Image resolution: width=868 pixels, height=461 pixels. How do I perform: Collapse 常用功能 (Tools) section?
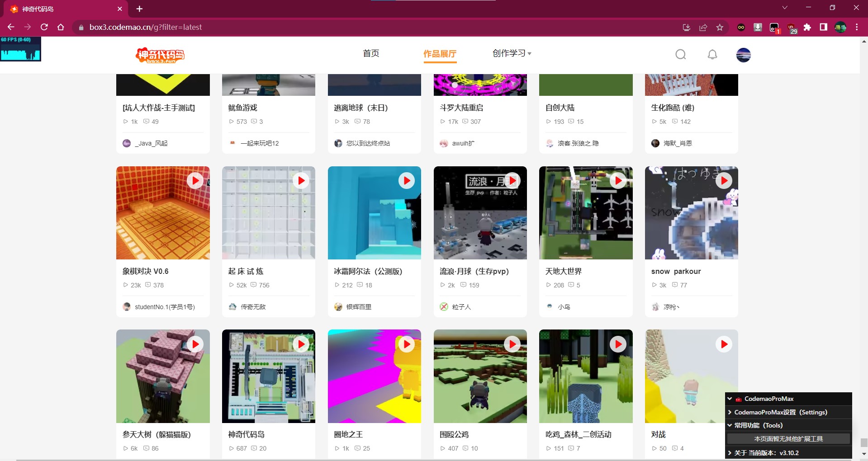click(788, 425)
